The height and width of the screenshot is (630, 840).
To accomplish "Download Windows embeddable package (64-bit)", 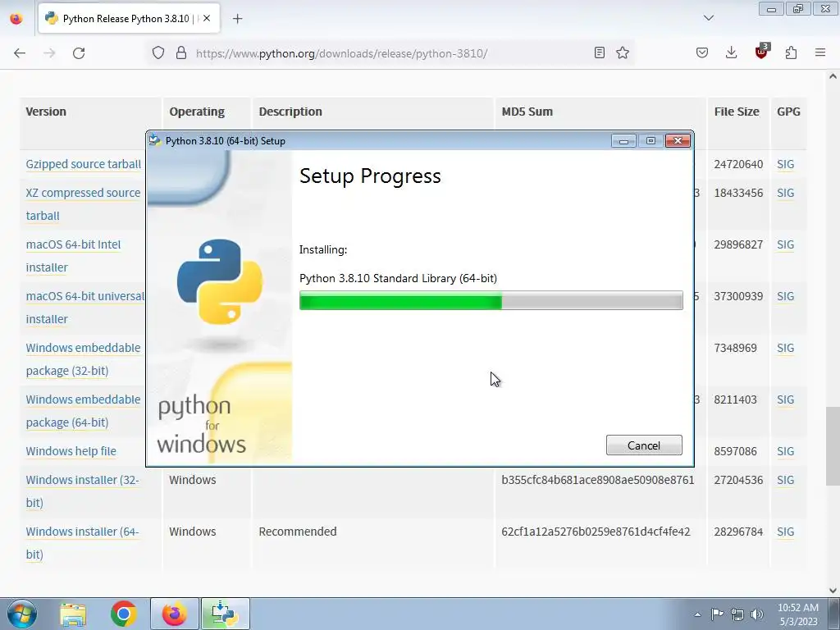I will click(x=83, y=411).
